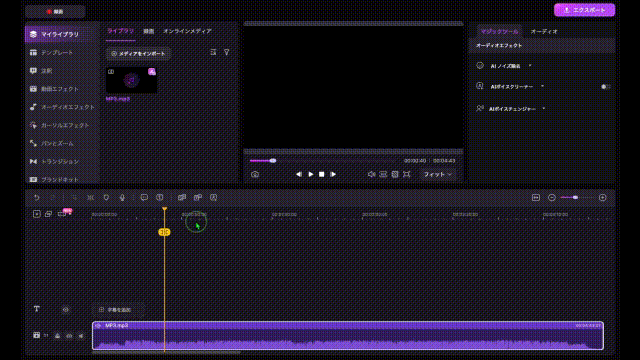Zoom out the timeline with the minus icon
The height and width of the screenshot is (360, 640).
click(552, 198)
